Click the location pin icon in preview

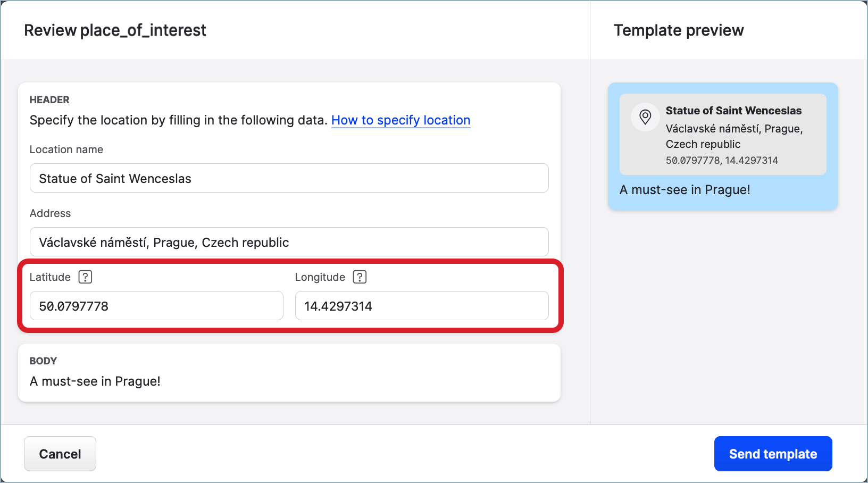point(645,117)
